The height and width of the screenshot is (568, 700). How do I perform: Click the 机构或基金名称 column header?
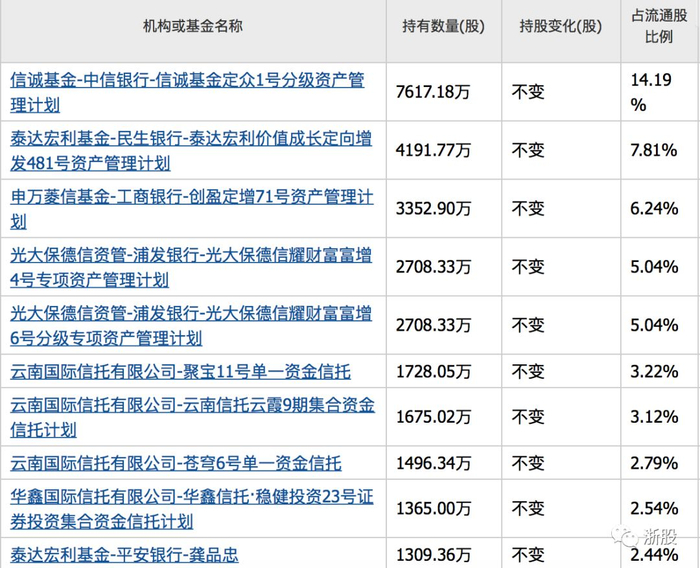pyautogui.click(x=193, y=26)
